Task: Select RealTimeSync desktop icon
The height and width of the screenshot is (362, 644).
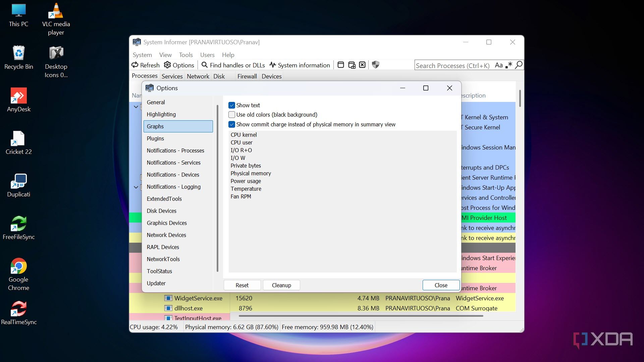Action: click(19, 313)
